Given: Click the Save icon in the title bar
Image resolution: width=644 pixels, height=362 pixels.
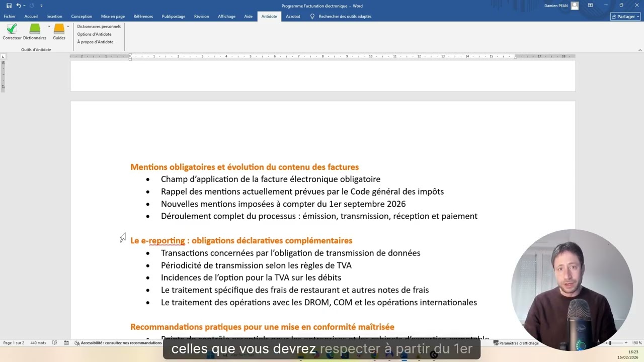Looking at the screenshot, I should [9, 6].
